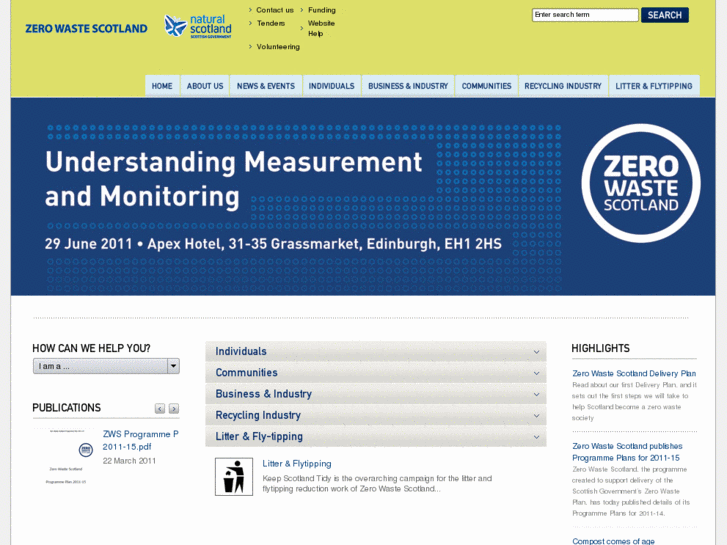
Task: Follow the Volunteering link
Action: (278, 47)
